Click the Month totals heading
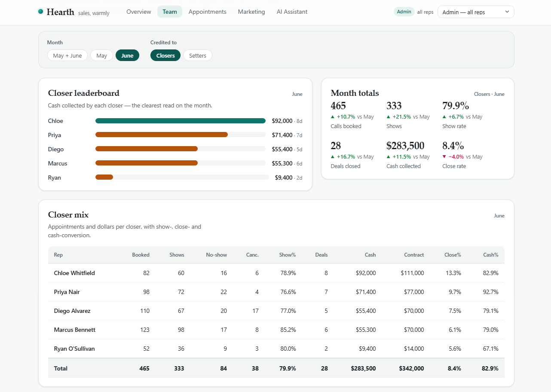The height and width of the screenshot is (392, 551). (x=355, y=93)
